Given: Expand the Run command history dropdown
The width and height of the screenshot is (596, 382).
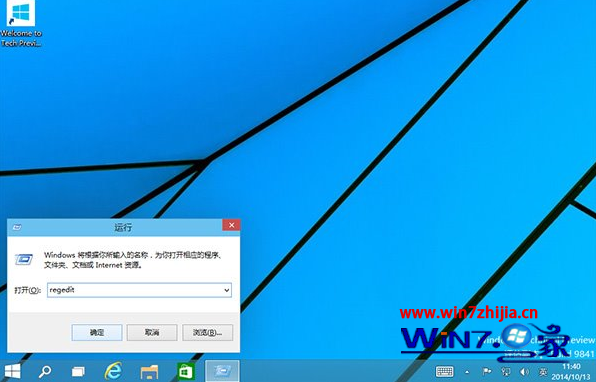Looking at the screenshot, I should click(227, 290).
